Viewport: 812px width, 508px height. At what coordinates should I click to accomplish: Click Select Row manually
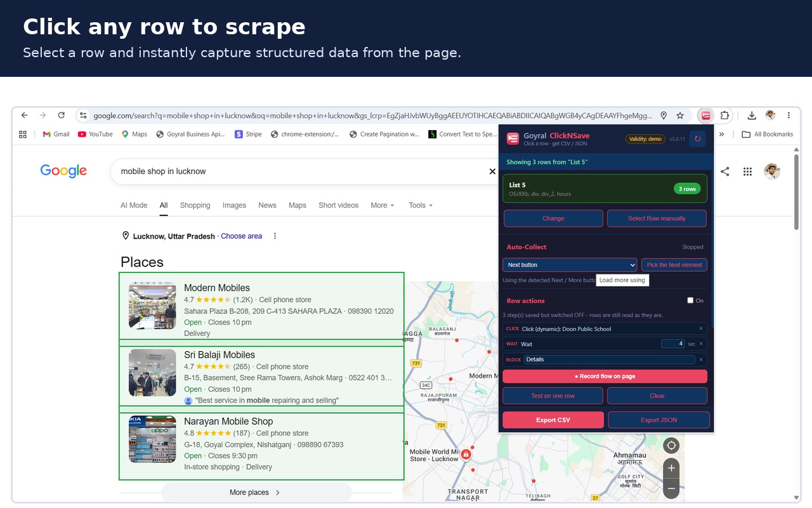pyautogui.click(x=657, y=218)
